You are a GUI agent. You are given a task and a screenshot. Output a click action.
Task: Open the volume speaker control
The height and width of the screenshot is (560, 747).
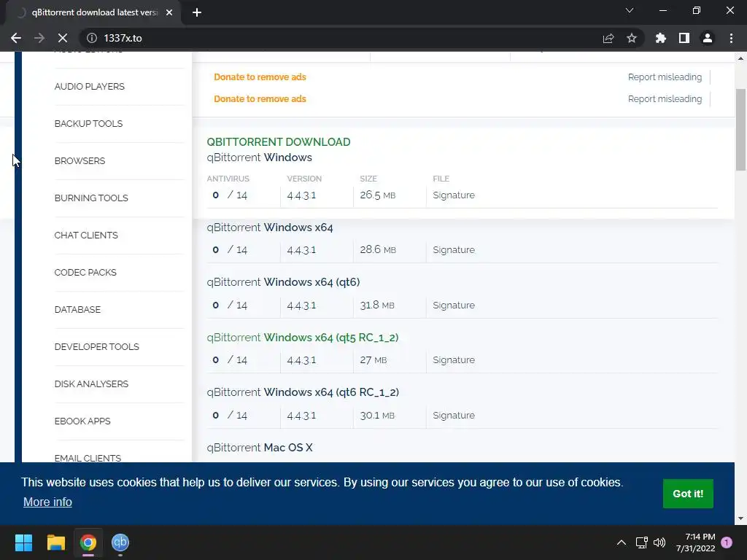(659, 542)
